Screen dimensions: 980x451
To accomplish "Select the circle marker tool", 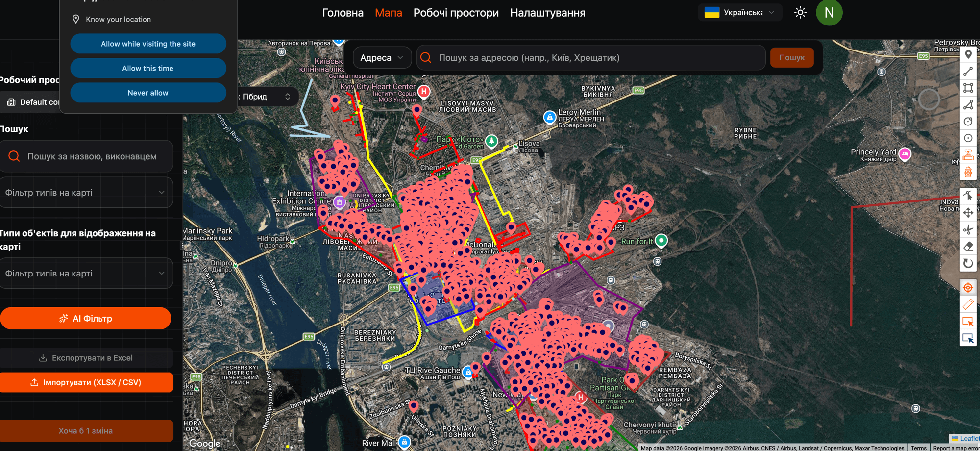I will [968, 138].
